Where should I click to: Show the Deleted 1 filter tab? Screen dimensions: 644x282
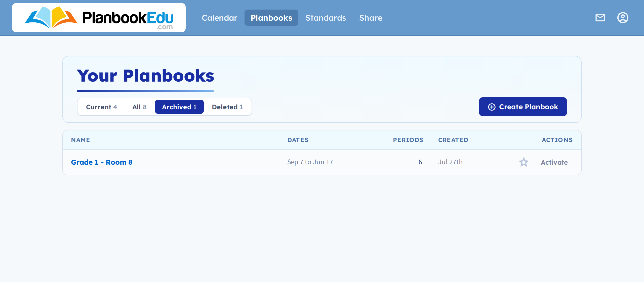tap(227, 107)
